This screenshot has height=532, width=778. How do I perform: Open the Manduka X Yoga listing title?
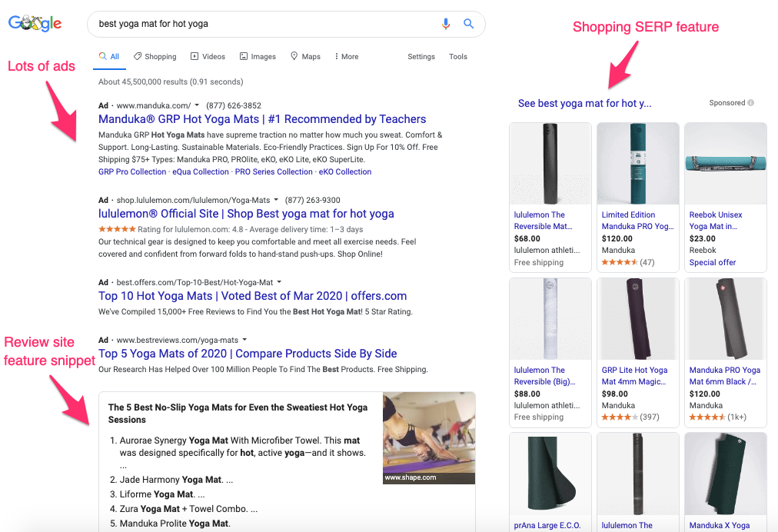click(720, 525)
